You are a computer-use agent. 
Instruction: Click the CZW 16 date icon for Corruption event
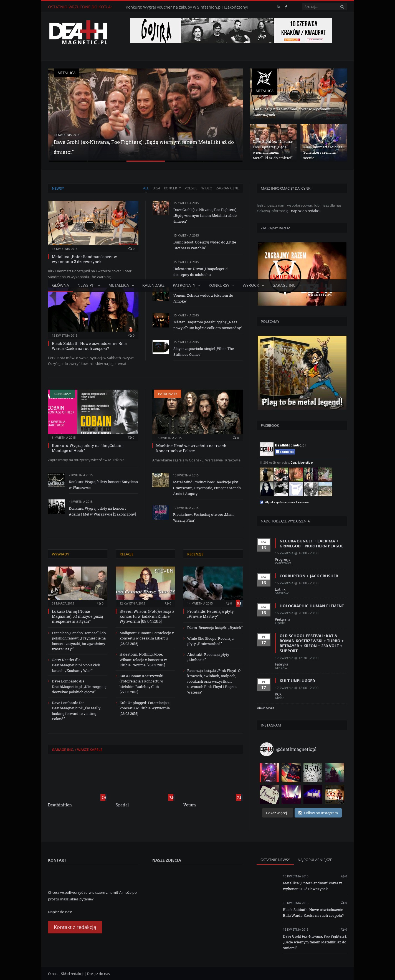click(263, 580)
